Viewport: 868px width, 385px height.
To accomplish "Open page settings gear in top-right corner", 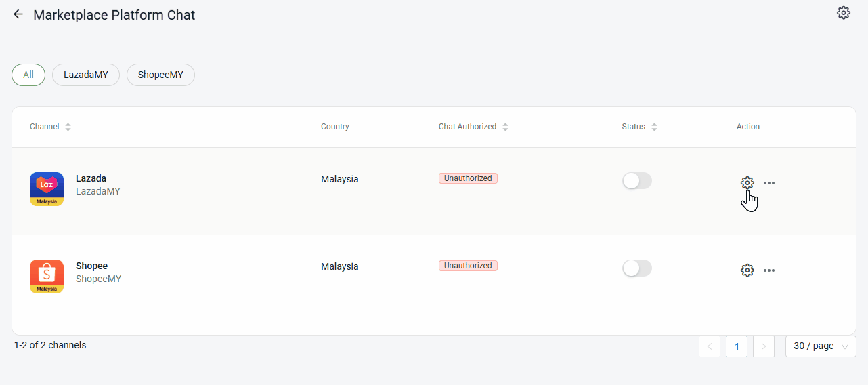I will point(843,13).
